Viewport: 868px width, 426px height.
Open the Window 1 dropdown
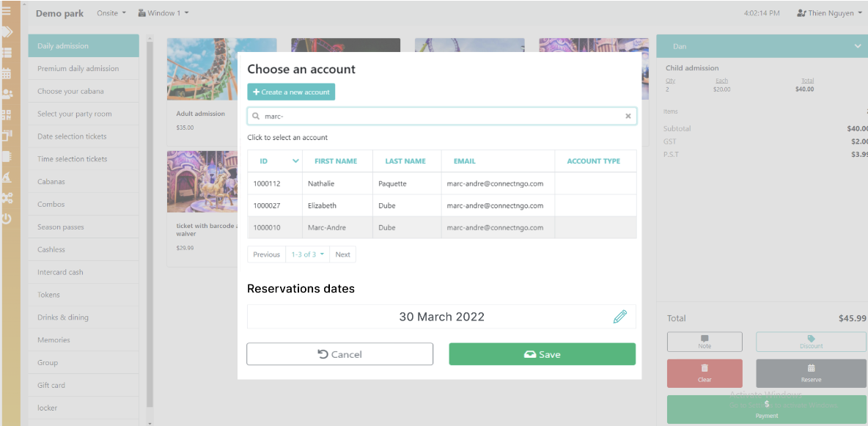coord(163,13)
